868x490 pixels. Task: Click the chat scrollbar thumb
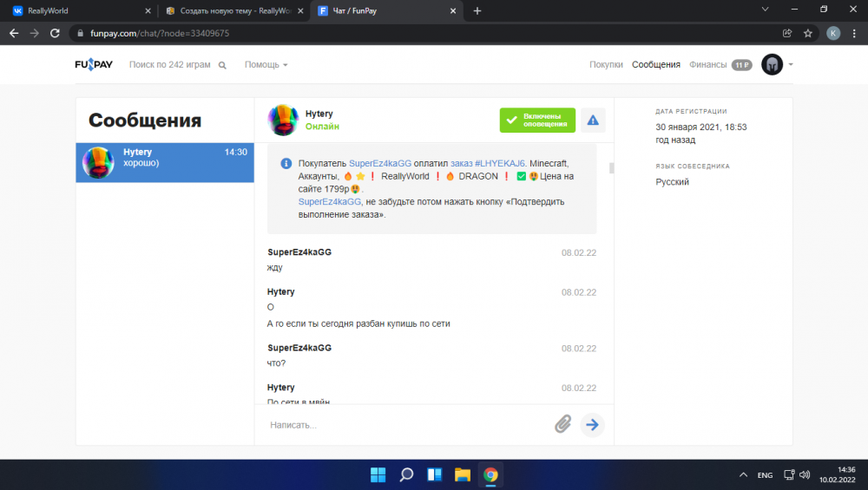click(611, 168)
